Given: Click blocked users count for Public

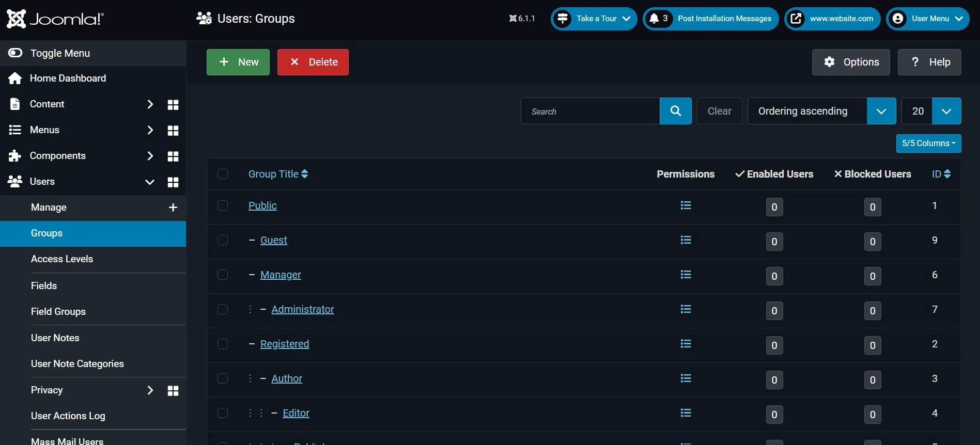Looking at the screenshot, I should coord(873,207).
